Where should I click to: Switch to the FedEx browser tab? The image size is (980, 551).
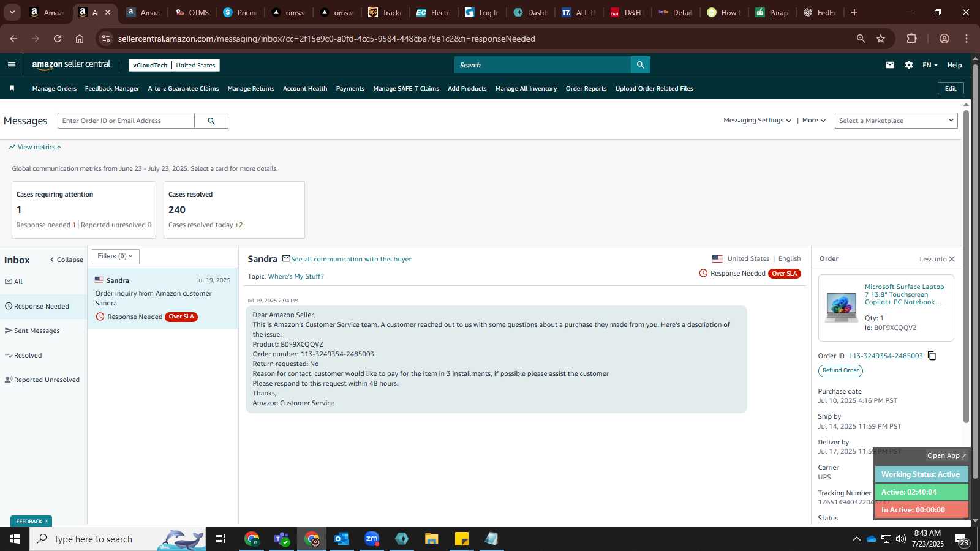pos(820,12)
